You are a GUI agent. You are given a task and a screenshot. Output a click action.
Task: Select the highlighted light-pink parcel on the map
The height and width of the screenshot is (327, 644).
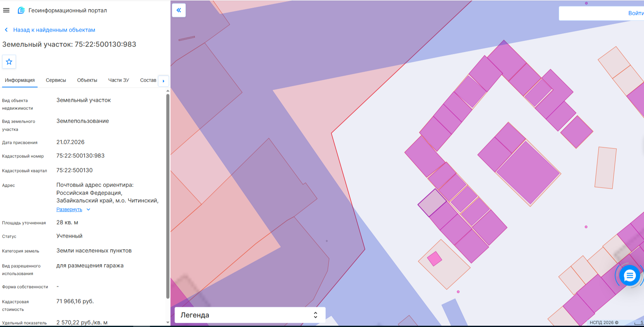coord(432,202)
